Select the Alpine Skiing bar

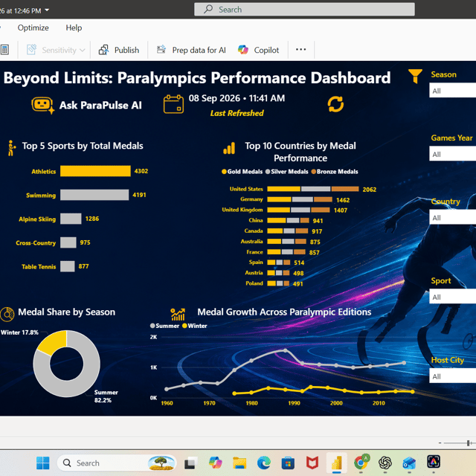pos(71,219)
